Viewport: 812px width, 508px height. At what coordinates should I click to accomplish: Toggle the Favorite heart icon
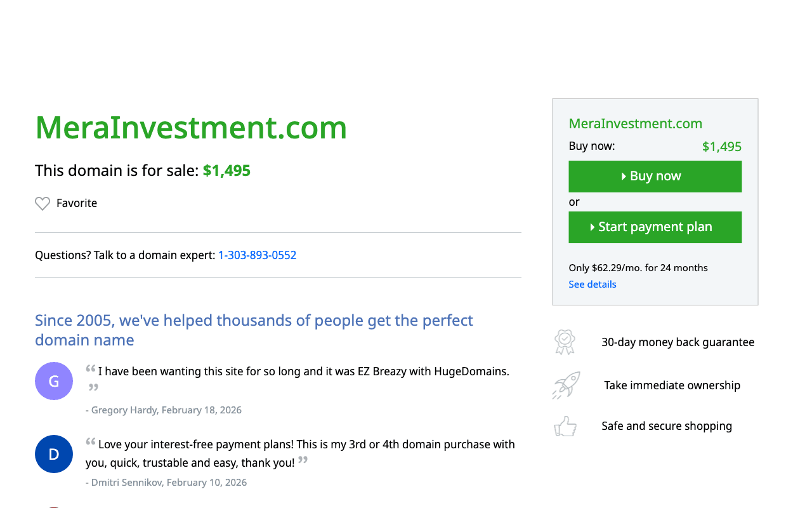pyautogui.click(x=43, y=203)
